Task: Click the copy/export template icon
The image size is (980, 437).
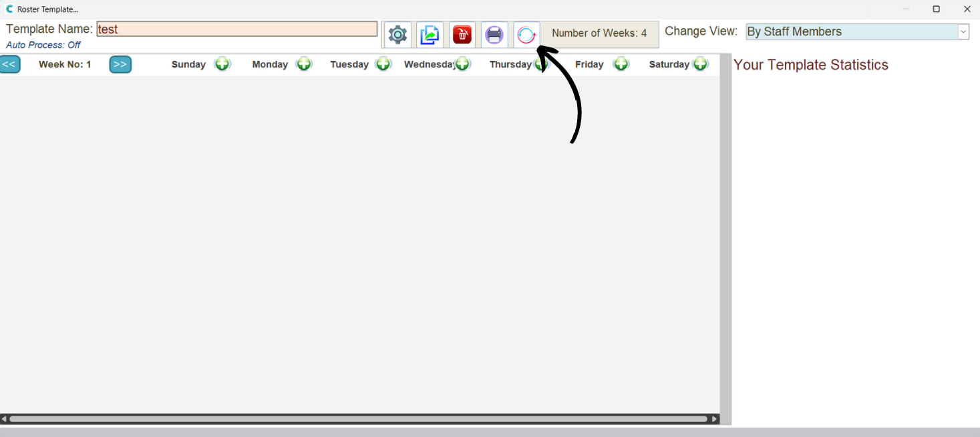Action: click(x=430, y=35)
